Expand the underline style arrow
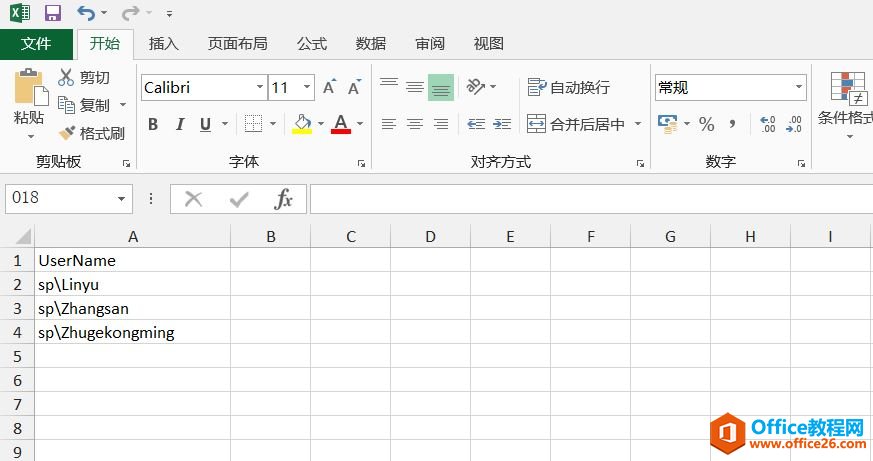This screenshot has width=873, height=461. [225, 124]
